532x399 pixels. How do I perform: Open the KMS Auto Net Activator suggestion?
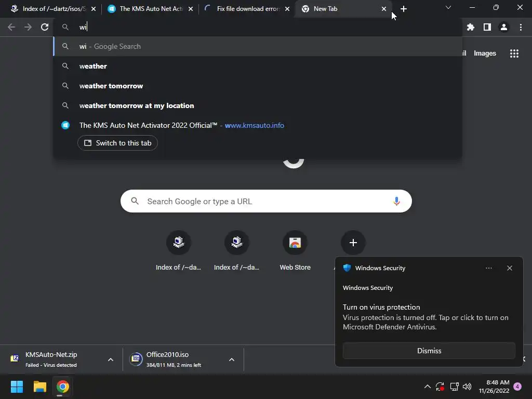click(x=258, y=125)
